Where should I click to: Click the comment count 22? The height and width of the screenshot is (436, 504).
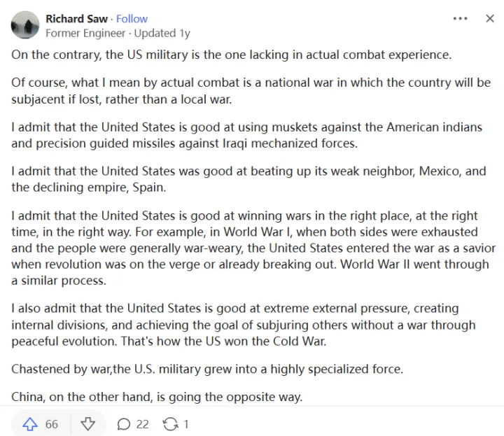tap(143, 424)
